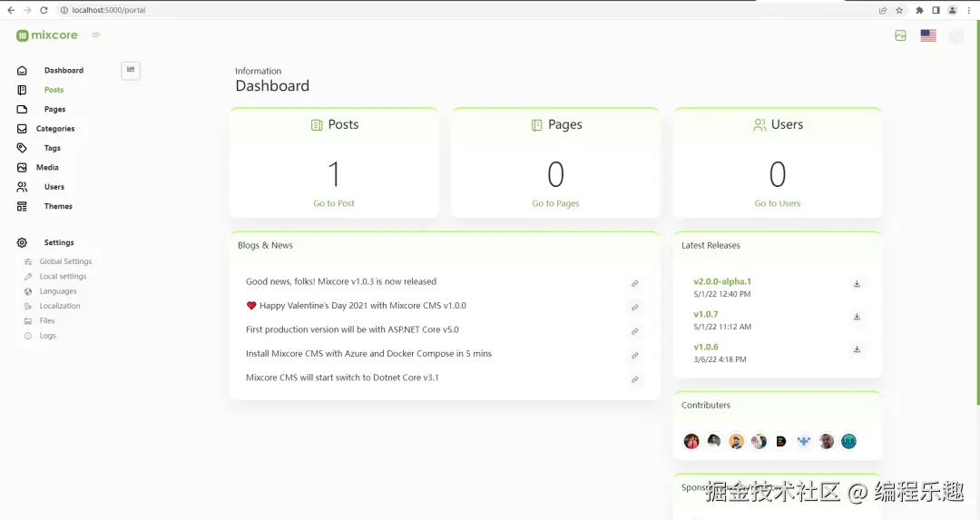Image resolution: width=980 pixels, height=520 pixels.
Task: Click the browser address bar
Action: coord(463,10)
